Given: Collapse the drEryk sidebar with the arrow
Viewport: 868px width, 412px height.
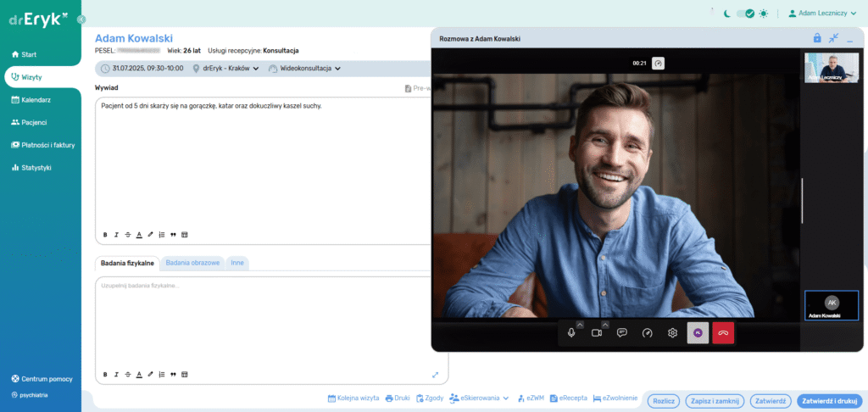Looking at the screenshot, I should (81, 19).
